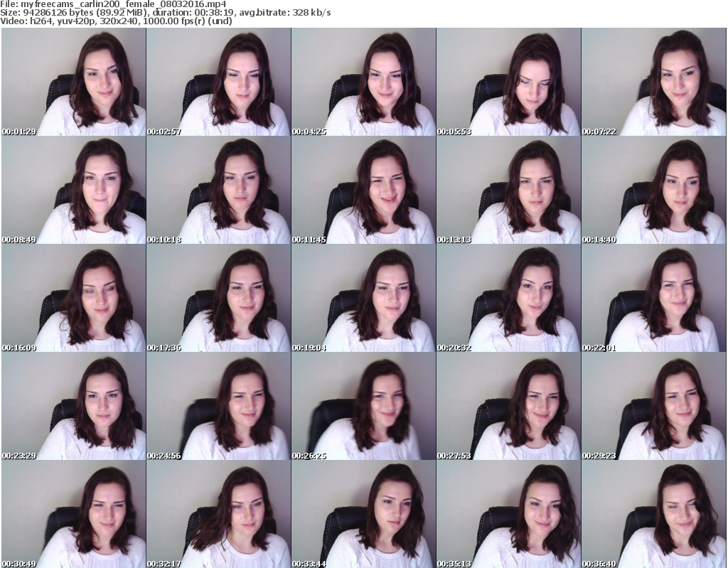Viewport: 728px width, 568px height.
Task: Select the frame timestamped 00:29:23
Action: (653, 407)
